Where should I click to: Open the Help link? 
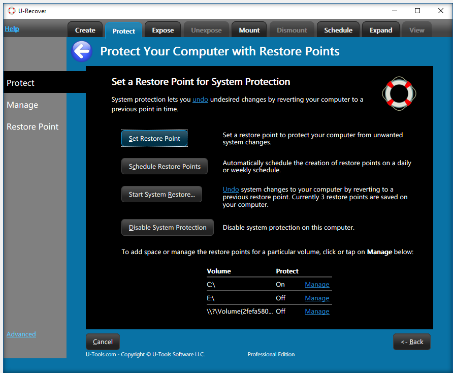tap(12, 29)
